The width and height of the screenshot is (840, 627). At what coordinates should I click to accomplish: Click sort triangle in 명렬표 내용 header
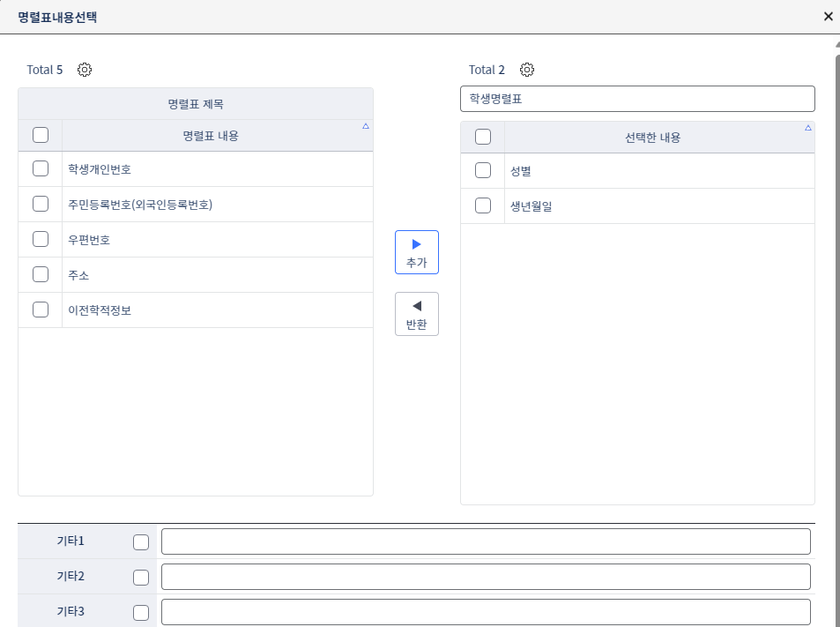click(x=366, y=126)
